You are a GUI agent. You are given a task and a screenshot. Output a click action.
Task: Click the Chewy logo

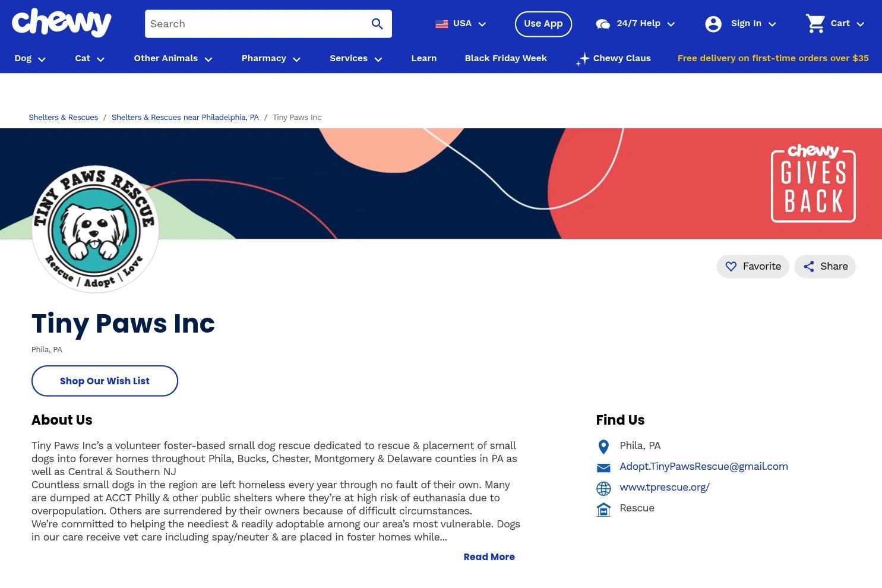(62, 23)
